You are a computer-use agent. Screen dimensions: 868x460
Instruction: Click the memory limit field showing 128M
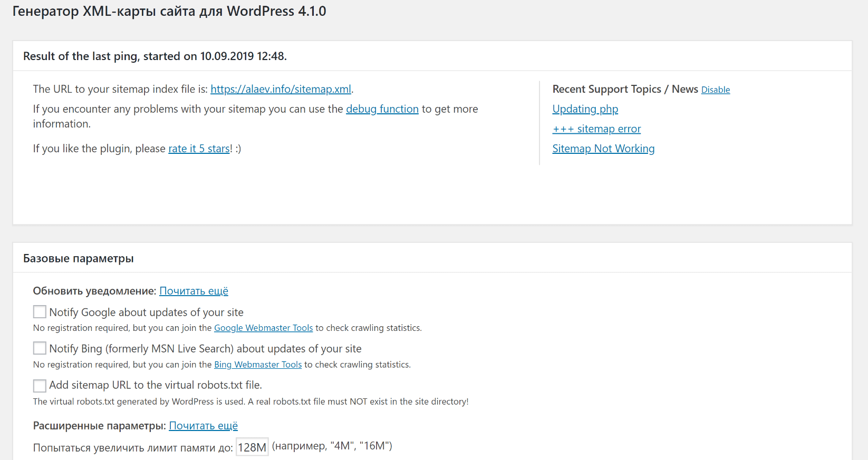pyautogui.click(x=252, y=447)
